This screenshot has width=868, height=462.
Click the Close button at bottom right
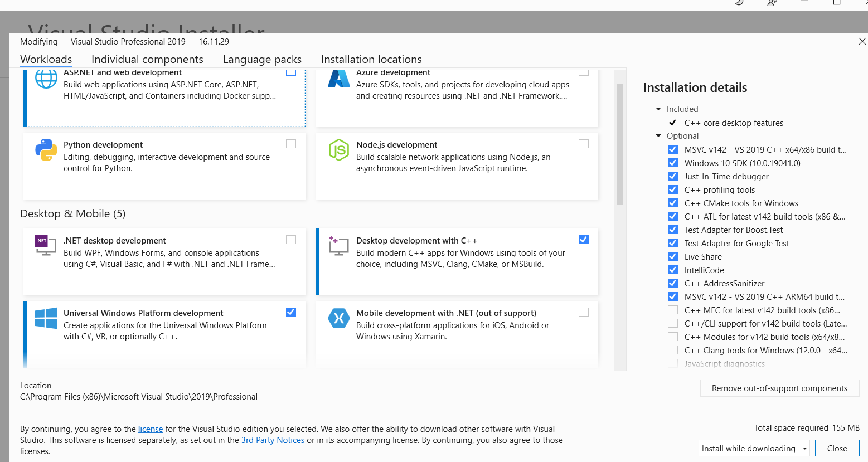pyautogui.click(x=837, y=449)
